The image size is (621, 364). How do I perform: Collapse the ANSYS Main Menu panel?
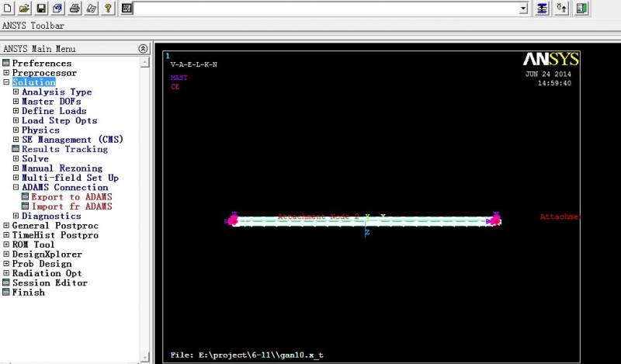point(143,49)
